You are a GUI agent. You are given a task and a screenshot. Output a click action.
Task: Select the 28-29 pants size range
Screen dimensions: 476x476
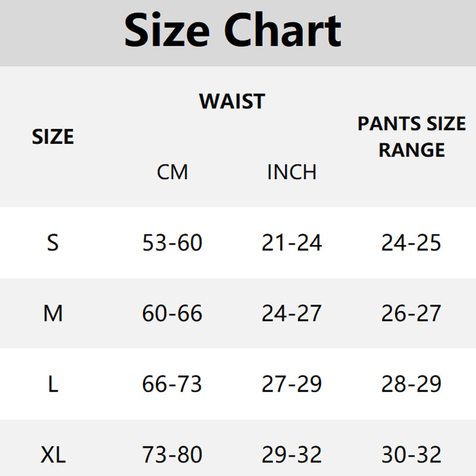(x=411, y=384)
